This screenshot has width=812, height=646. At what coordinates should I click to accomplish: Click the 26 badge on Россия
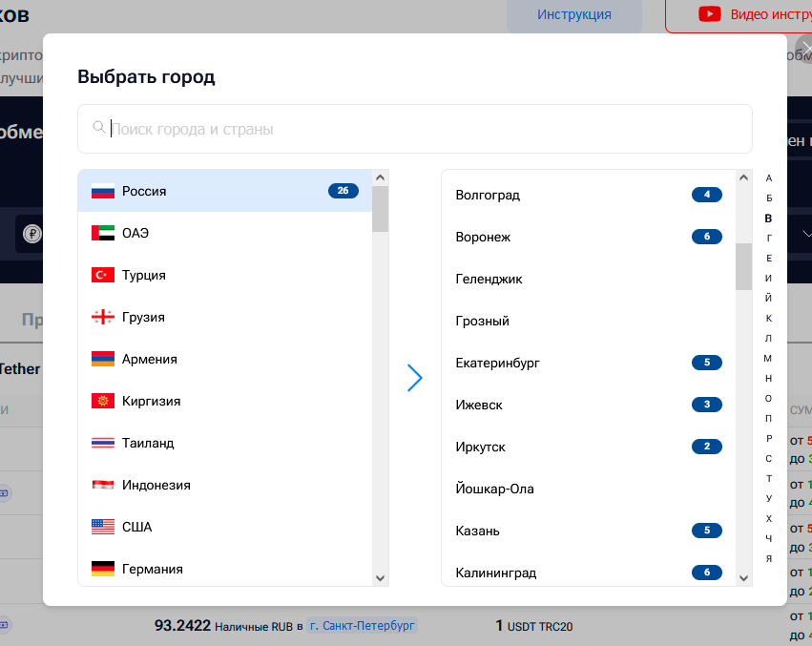(x=343, y=191)
